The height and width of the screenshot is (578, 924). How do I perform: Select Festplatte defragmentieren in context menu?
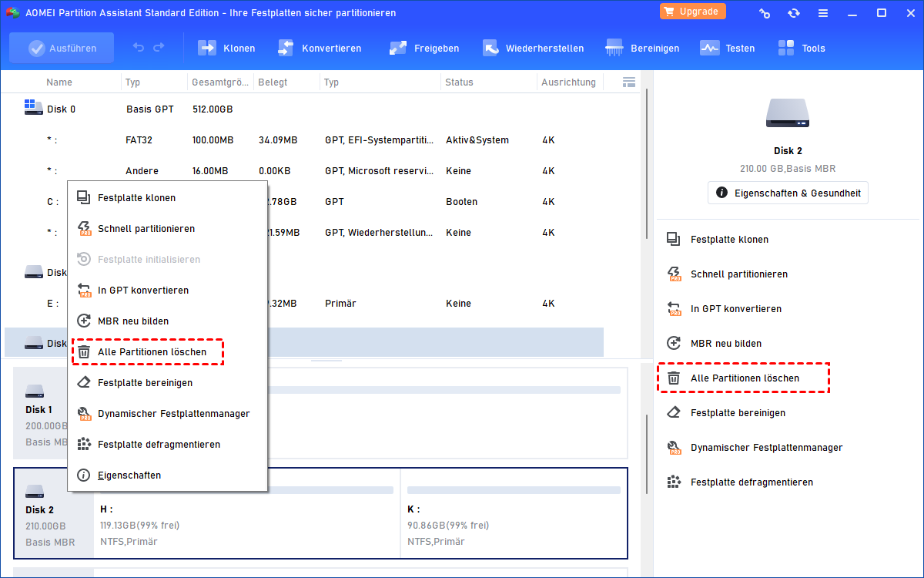tap(167, 445)
